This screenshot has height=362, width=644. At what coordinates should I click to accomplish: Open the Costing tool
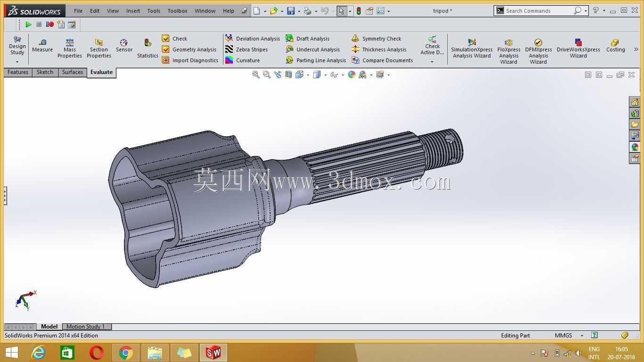[x=616, y=46]
